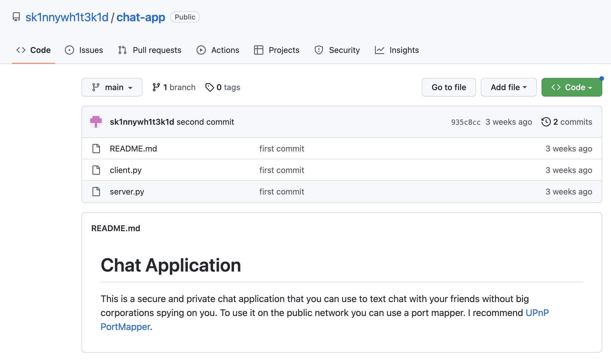The image size is (611, 364).
Task: Open first commit message on server.py row
Action: tap(282, 192)
